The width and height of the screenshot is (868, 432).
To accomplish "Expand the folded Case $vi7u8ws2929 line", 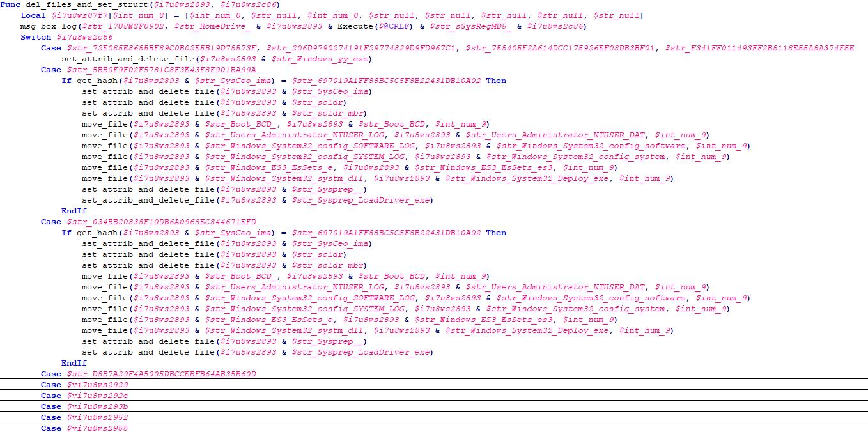I will click(434, 385).
